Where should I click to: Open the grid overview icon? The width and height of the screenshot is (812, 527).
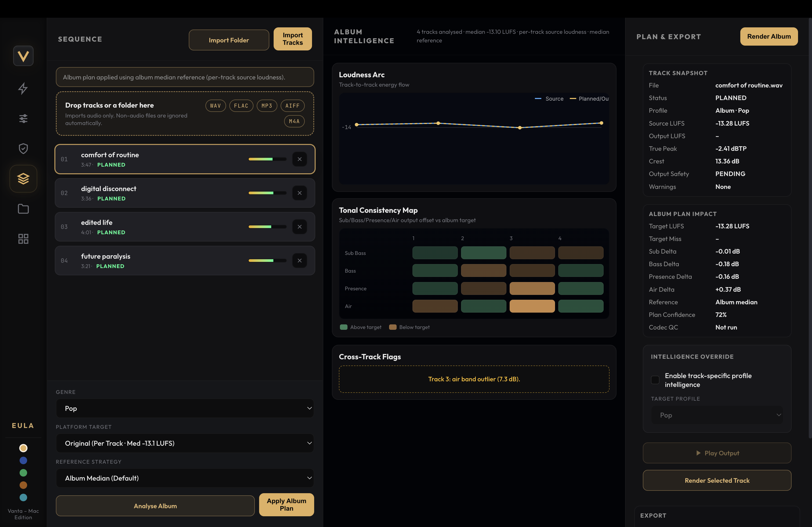pos(23,238)
